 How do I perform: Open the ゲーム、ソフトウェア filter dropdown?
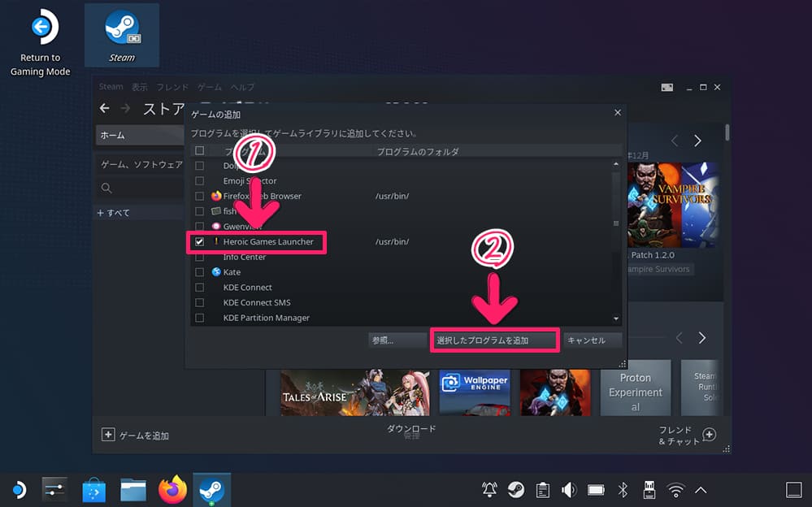pyautogui.click(x=141, y=164)
